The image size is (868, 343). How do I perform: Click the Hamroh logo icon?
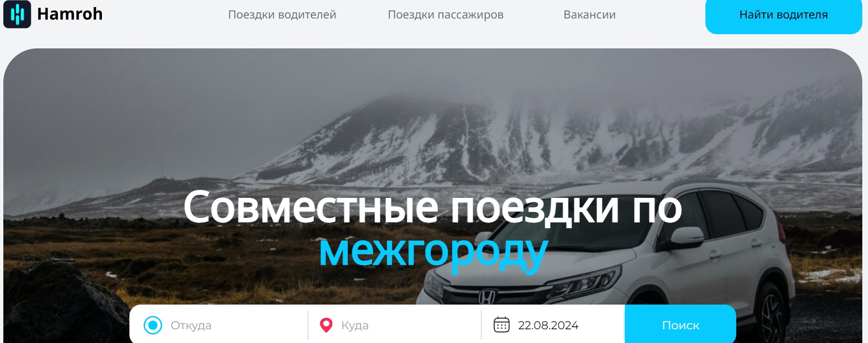pos(17,14)
